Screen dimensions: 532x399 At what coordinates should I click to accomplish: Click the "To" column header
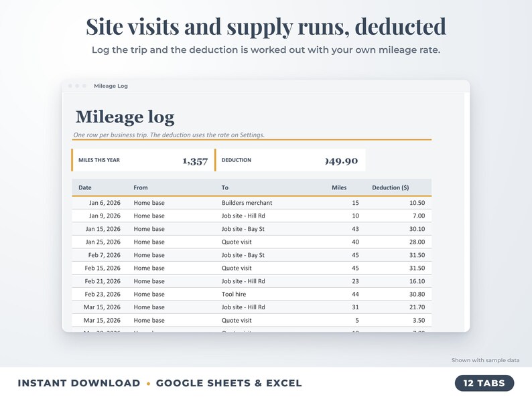225,187
